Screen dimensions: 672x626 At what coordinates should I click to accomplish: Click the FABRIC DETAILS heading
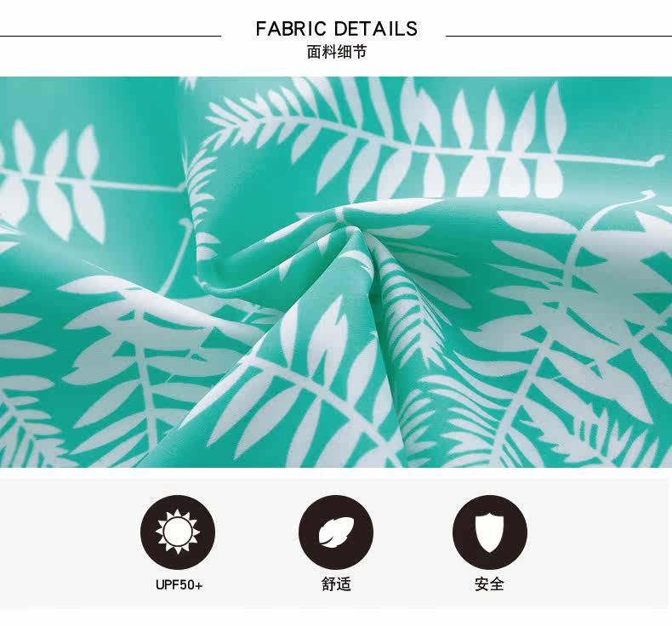337,29
